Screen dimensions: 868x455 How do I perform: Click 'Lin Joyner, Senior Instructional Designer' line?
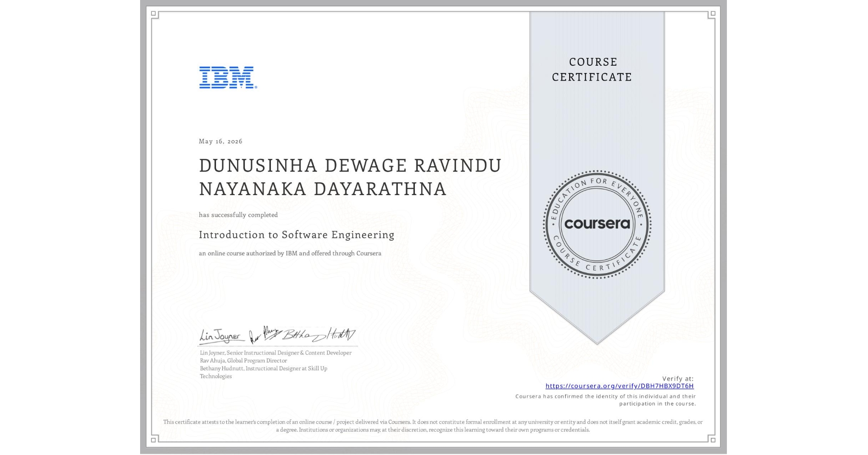click(276, 353)
